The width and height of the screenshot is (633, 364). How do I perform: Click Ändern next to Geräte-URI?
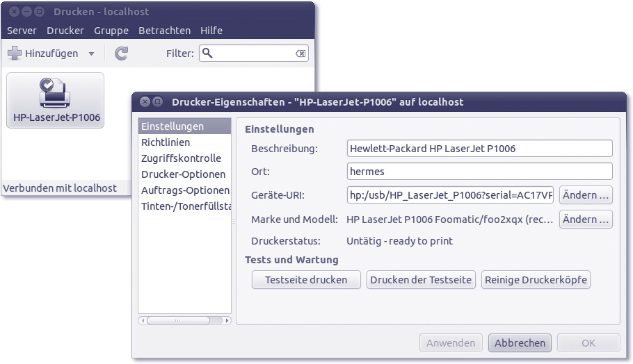586,195
